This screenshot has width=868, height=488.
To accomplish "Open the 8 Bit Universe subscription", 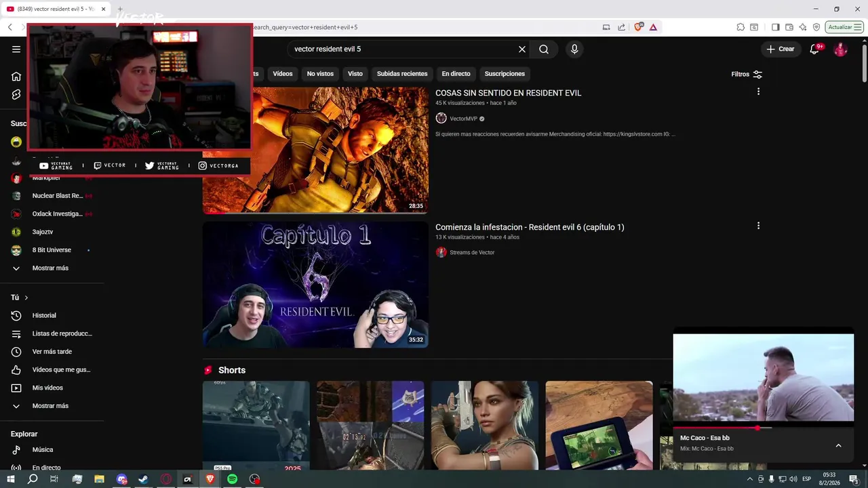I will point(52,250).
